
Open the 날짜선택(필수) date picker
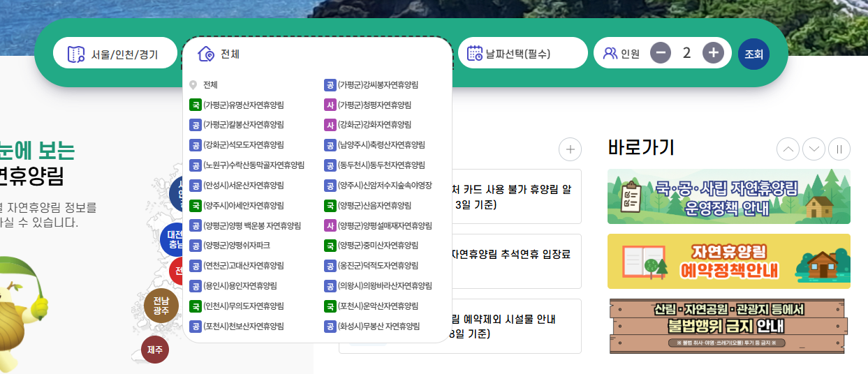point(523,53)
